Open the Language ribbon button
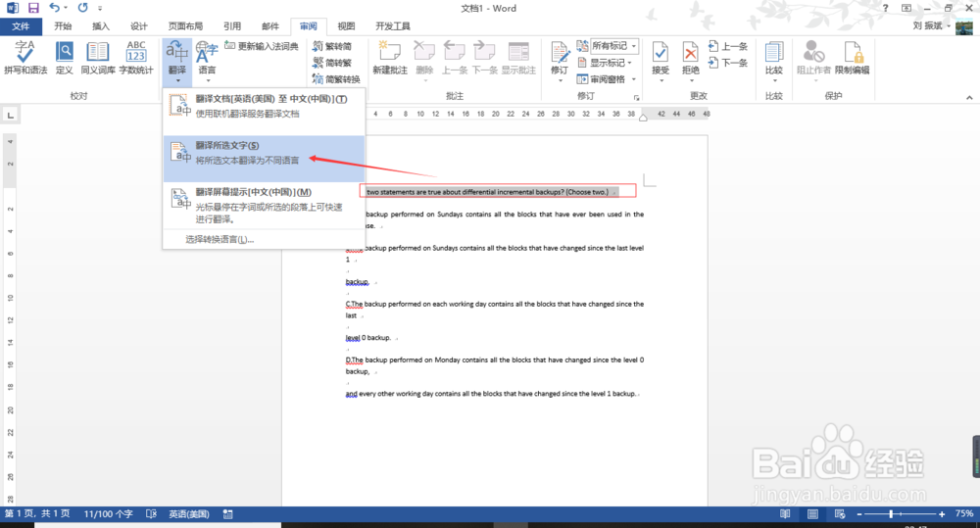The width and height of the screenshot is (980, 528). click(x=207, y=62)
